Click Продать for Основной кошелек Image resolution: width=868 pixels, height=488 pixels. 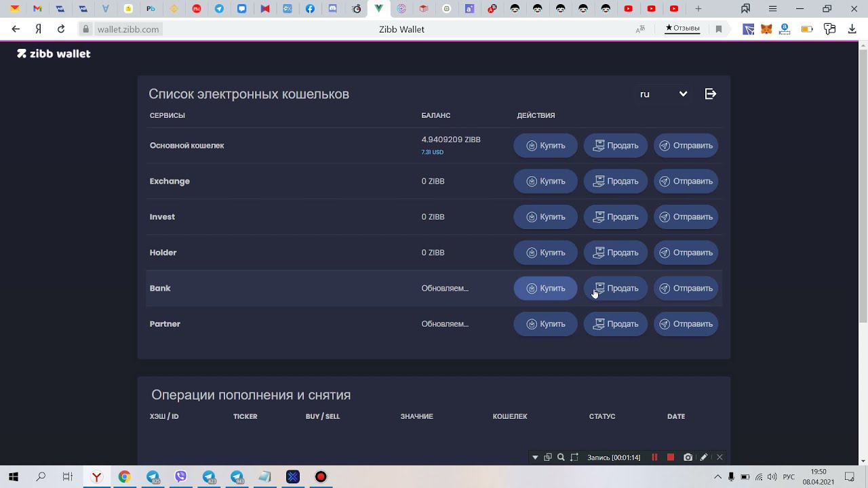coord(616,146)
